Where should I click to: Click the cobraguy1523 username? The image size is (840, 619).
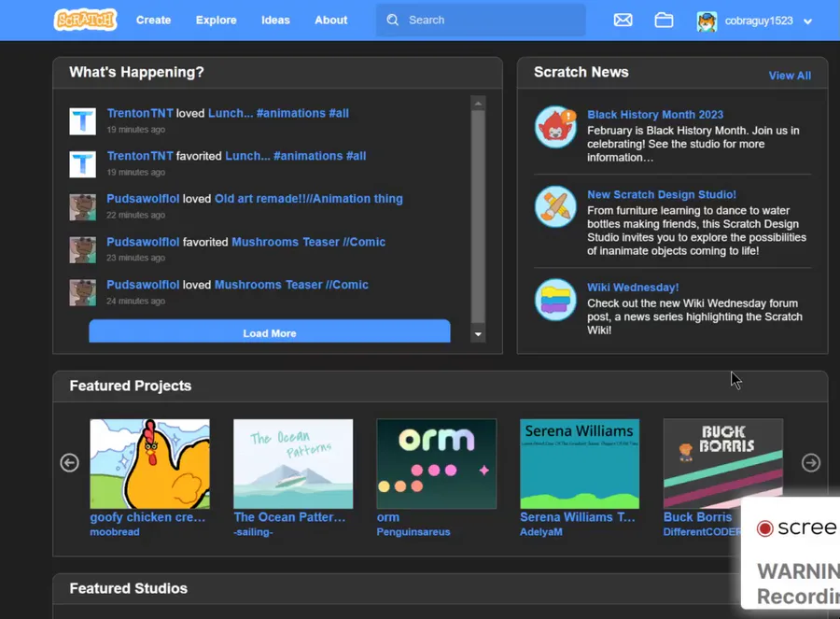point(758,21)
